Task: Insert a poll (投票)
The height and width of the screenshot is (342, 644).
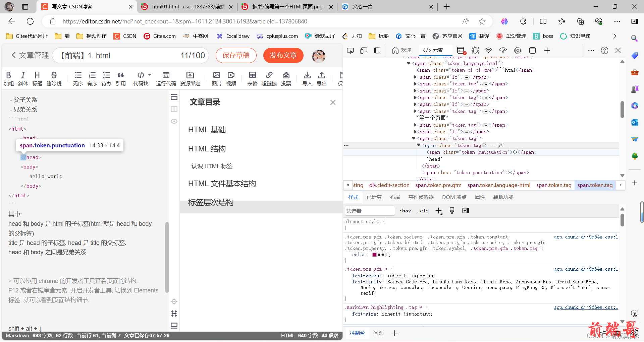Action: tap(286, 79)
